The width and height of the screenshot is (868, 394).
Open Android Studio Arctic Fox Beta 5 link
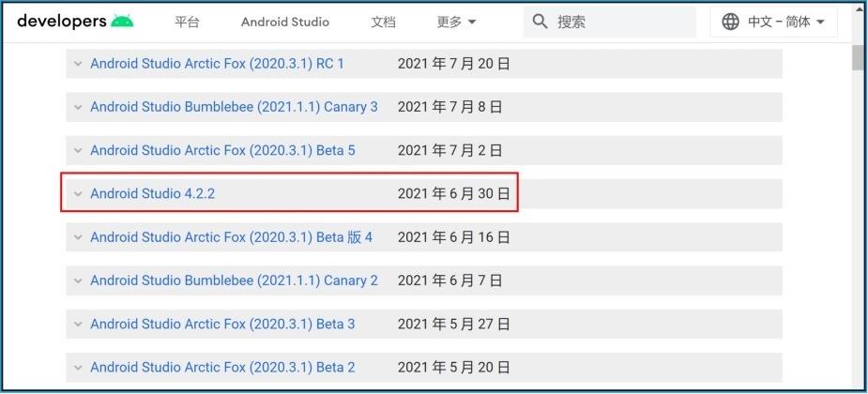click(x=222, y=150)
